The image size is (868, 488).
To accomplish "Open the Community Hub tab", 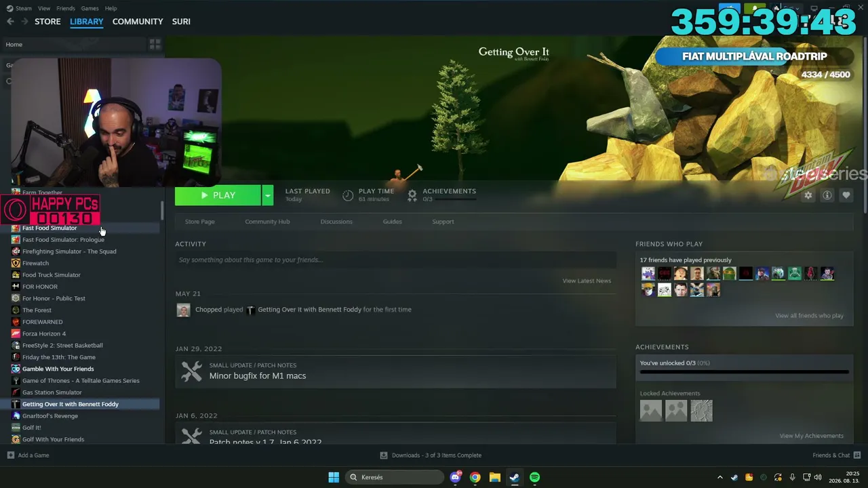I will (267, 222).
